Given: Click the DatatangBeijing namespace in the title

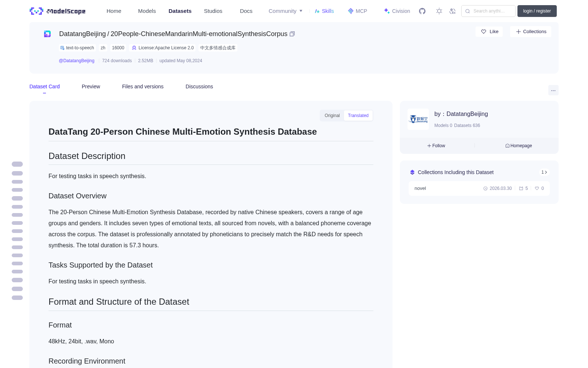Looking at the screenshot, I should click(x=82, y=34).
